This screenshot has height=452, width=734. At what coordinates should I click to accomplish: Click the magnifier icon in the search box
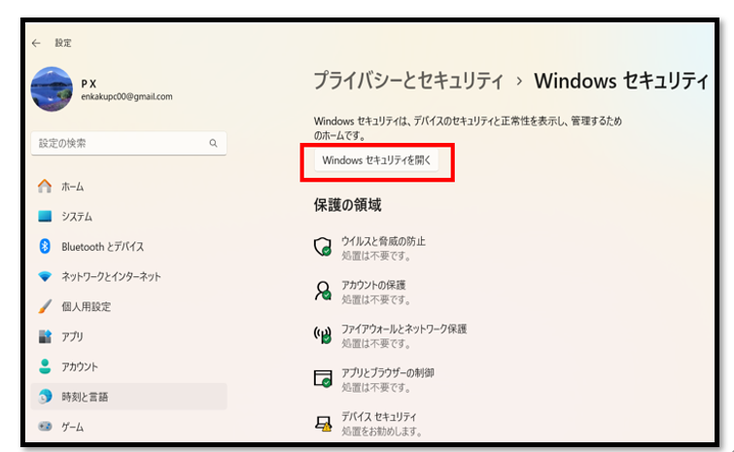tap(213, 143)
